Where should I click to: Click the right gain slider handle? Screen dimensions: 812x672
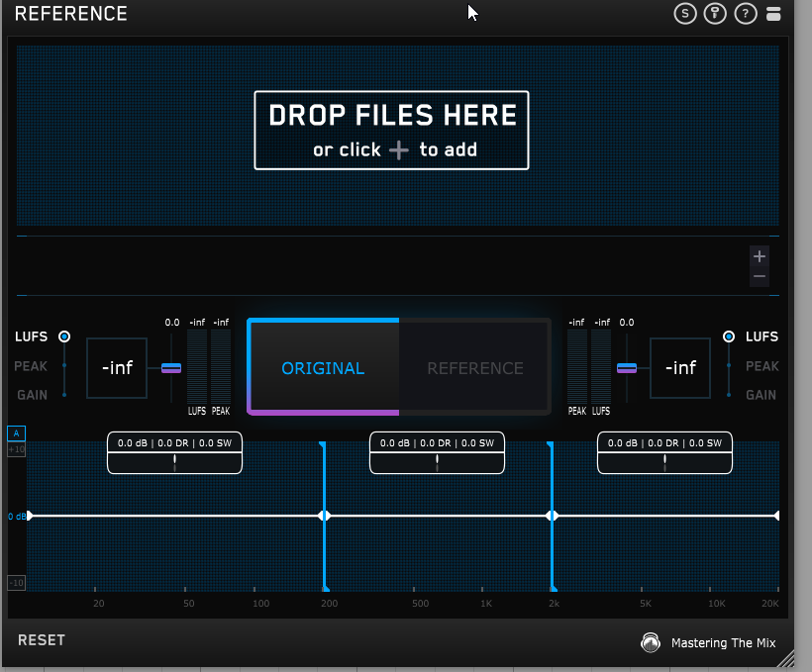coord(626,368)
